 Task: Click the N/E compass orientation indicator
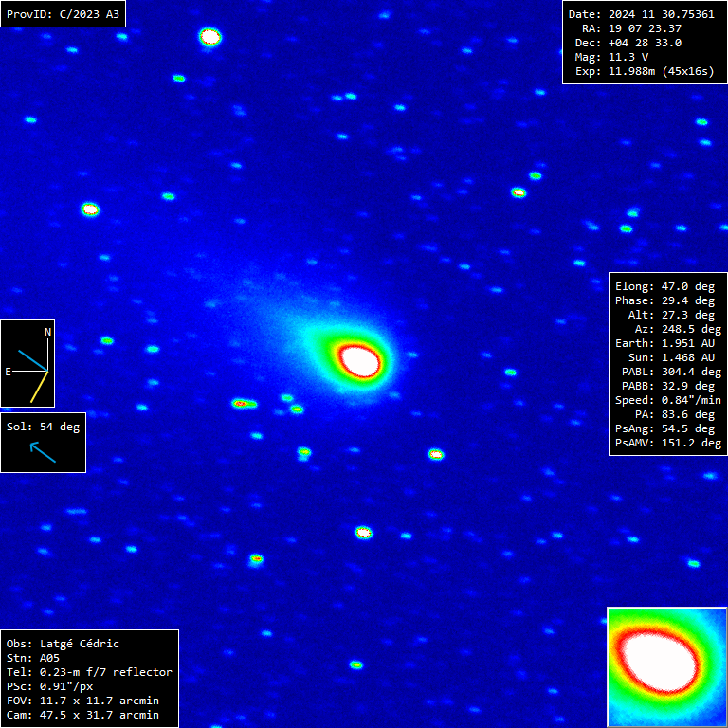(x=27, y=363)
